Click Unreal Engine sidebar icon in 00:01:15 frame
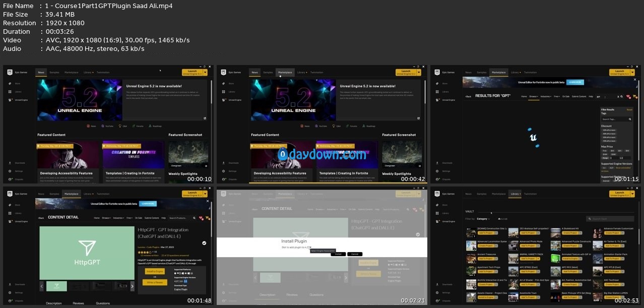This screenshot has height=308, width=644. [437, 100]
